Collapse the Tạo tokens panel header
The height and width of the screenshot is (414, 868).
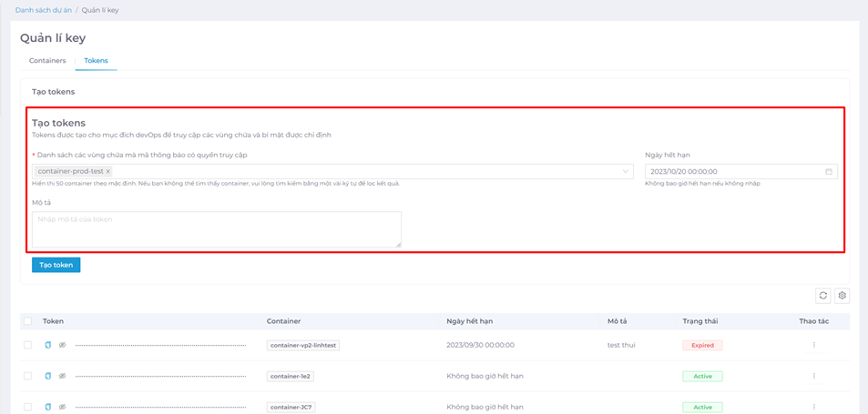54,92
